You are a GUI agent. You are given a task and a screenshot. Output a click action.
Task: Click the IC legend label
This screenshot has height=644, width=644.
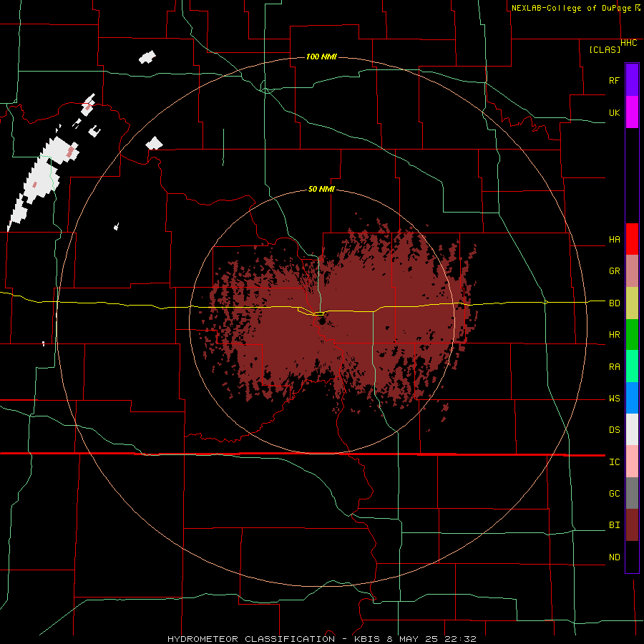614,462
